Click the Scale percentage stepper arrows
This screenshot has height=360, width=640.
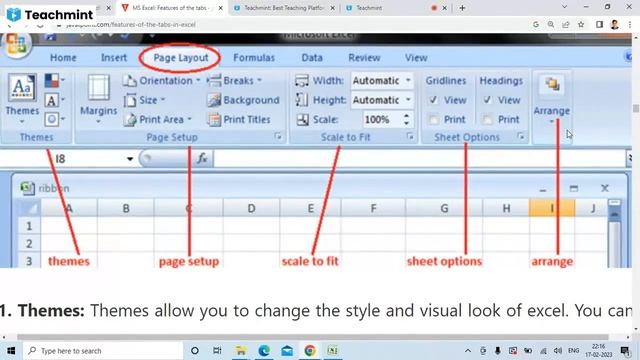(406, 120)
